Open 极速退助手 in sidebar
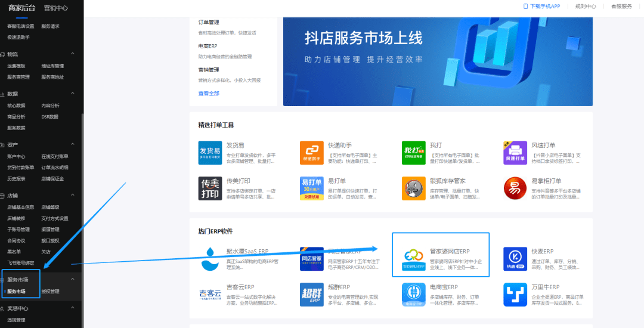Viewport: 644px width, 328px height. coord(18,38)
